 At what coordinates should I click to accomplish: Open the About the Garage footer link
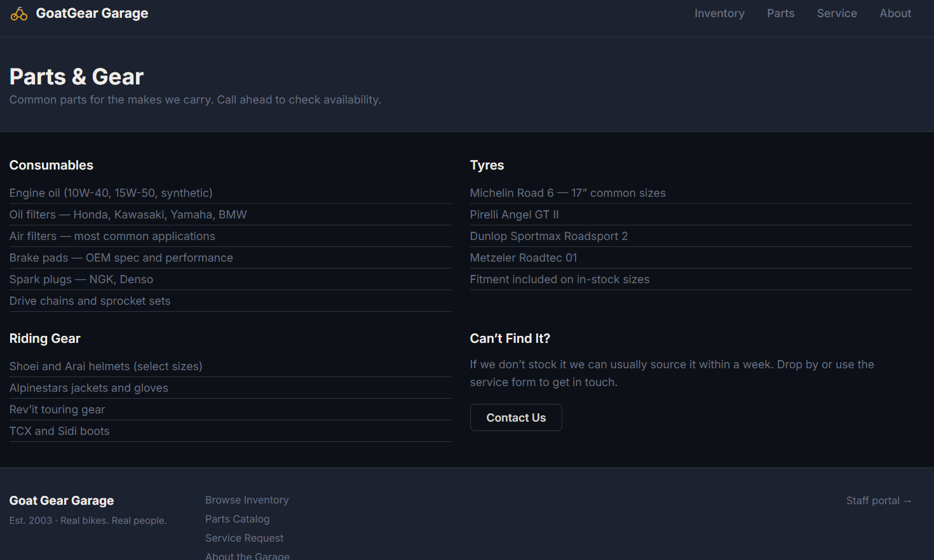(248, 556)
